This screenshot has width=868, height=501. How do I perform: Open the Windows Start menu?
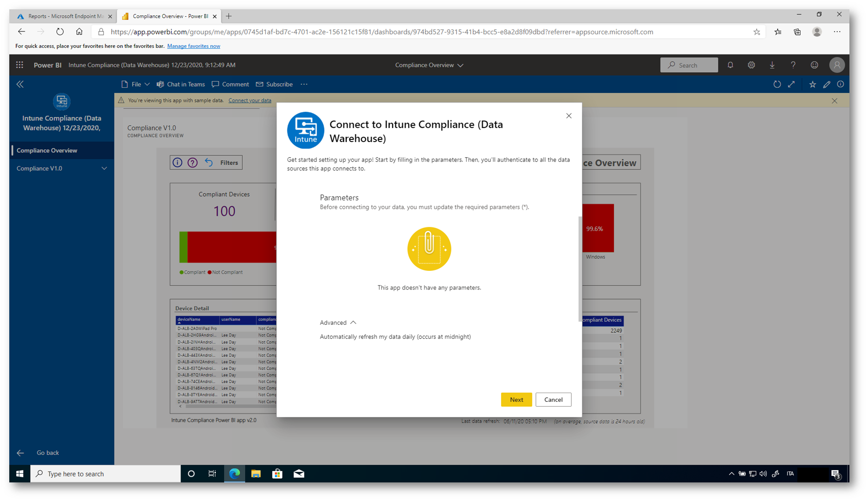19,474
